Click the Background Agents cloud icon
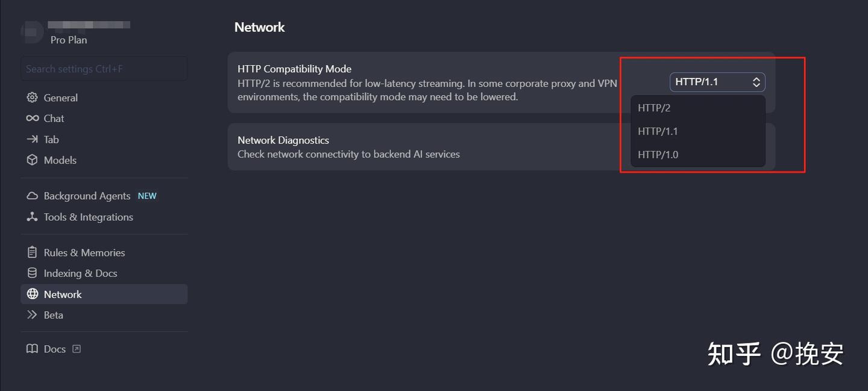 pyautogui.click(x=33, y=196)
